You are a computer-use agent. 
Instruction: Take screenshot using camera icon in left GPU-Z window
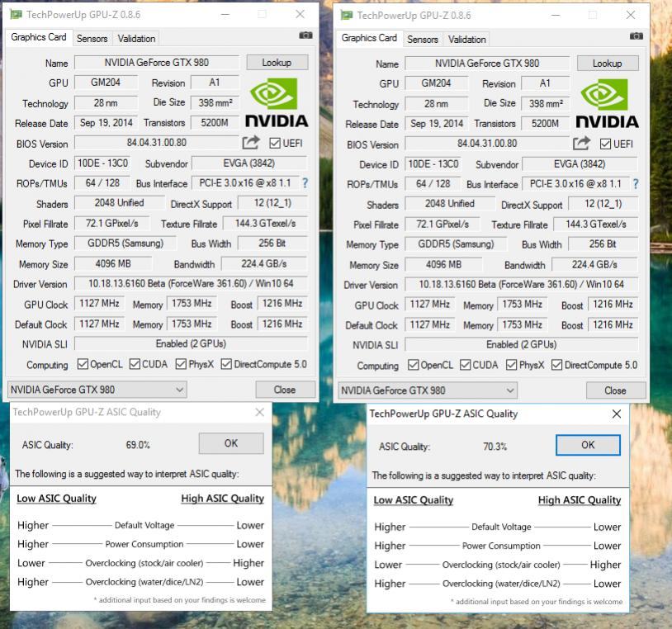[x=305, y=35]
